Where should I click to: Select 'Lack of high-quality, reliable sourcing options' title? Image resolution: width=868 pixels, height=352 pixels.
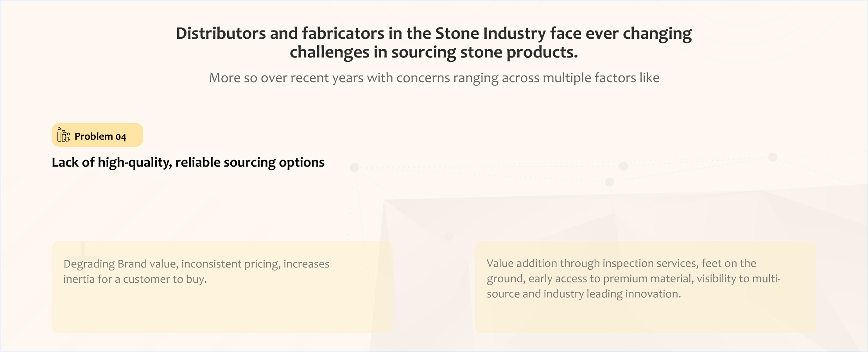pyautogui.click(x=188, y=162)
